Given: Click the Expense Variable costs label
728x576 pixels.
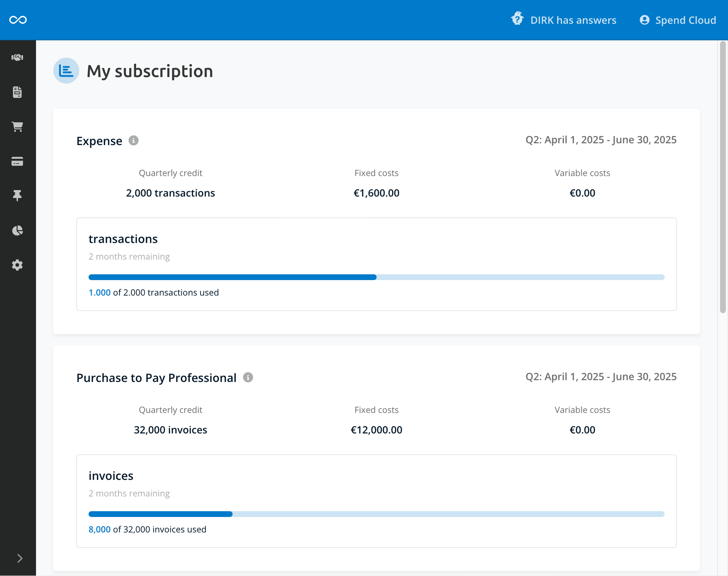Looking at the screenshot, I should (x=582, y=173).
